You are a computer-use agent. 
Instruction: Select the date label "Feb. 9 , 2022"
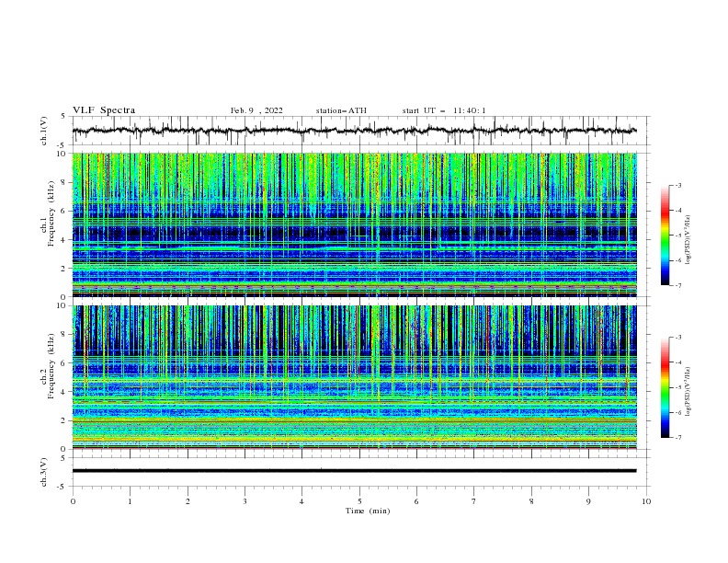tap(256, 110)
